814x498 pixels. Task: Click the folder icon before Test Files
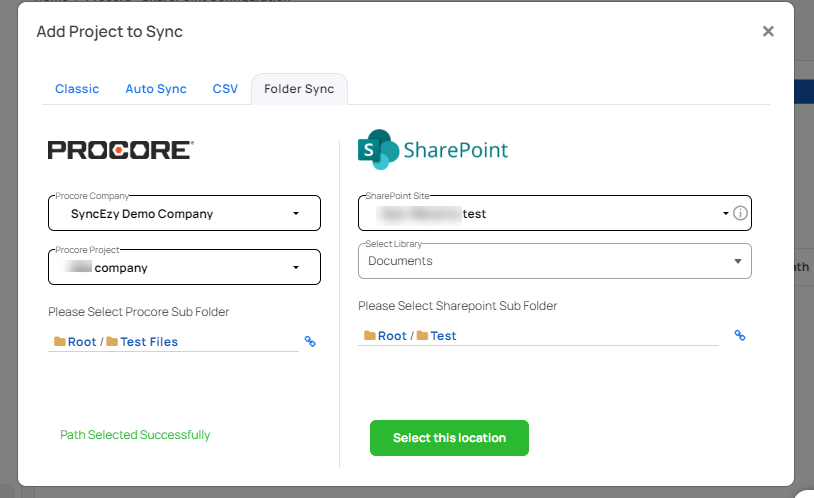coord(112,341)
